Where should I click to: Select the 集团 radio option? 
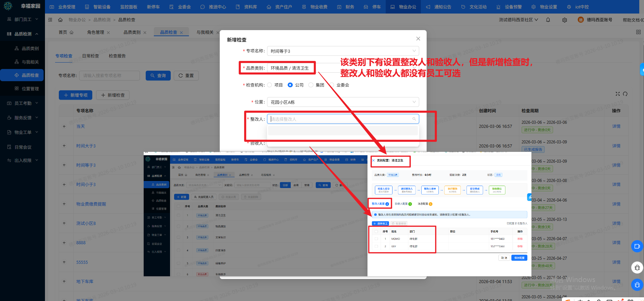311,85
